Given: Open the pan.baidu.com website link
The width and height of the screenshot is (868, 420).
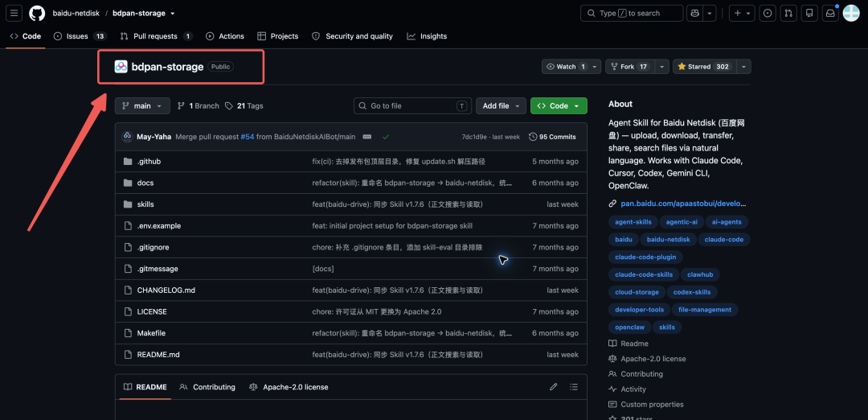Looking at the screenshot, I should point(684,204).
